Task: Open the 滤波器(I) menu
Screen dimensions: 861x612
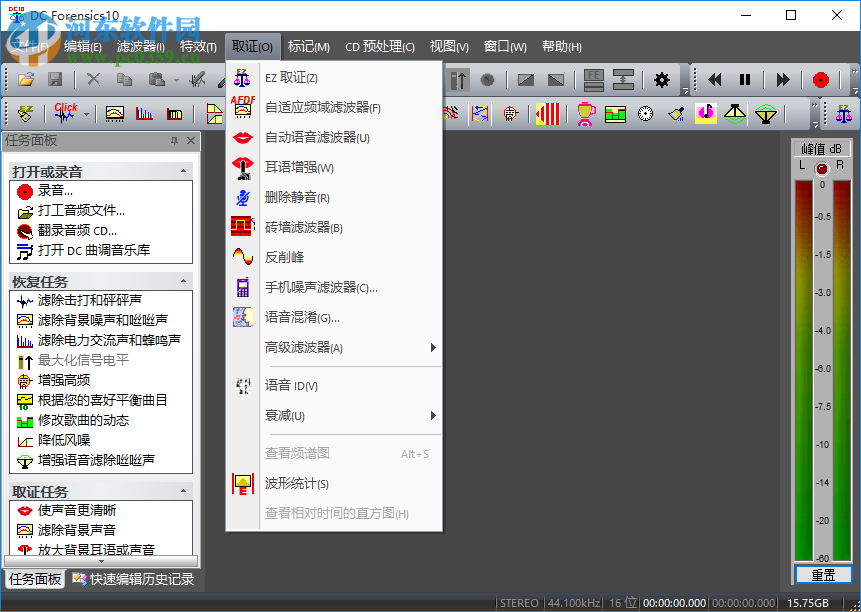Action: (141, 47)
